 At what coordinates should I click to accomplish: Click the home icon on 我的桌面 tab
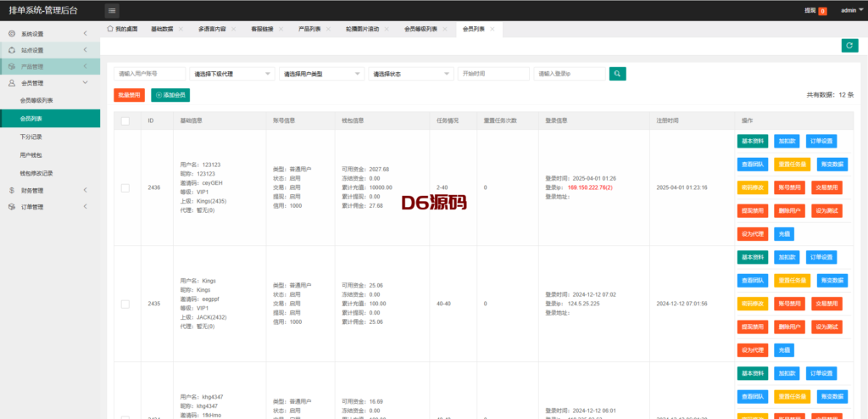coord(109,28)
